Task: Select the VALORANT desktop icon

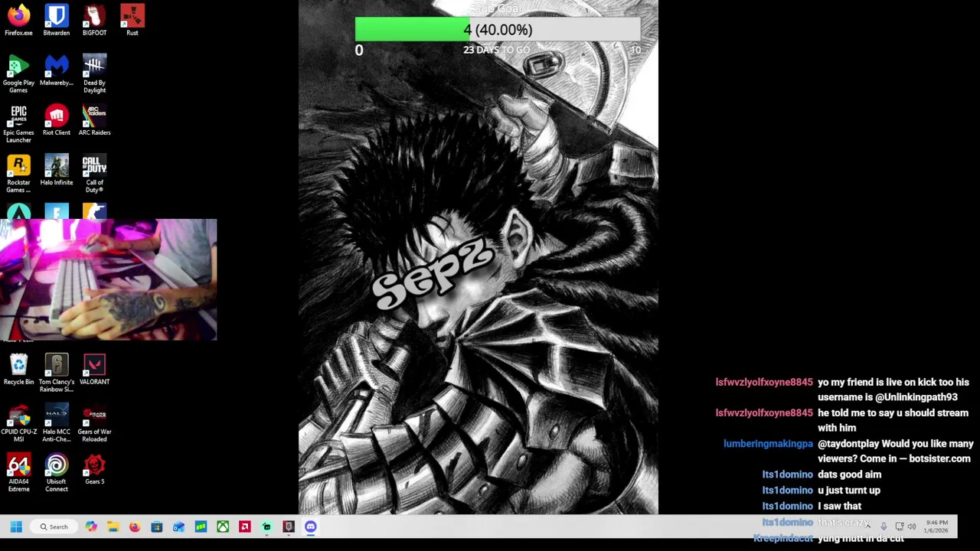Action: 94,369
